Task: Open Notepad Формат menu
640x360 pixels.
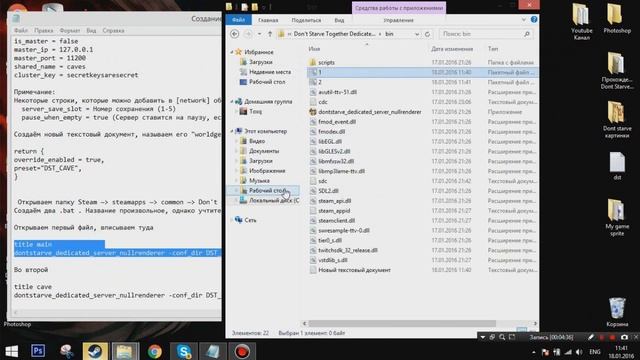Action: (70, 31)
